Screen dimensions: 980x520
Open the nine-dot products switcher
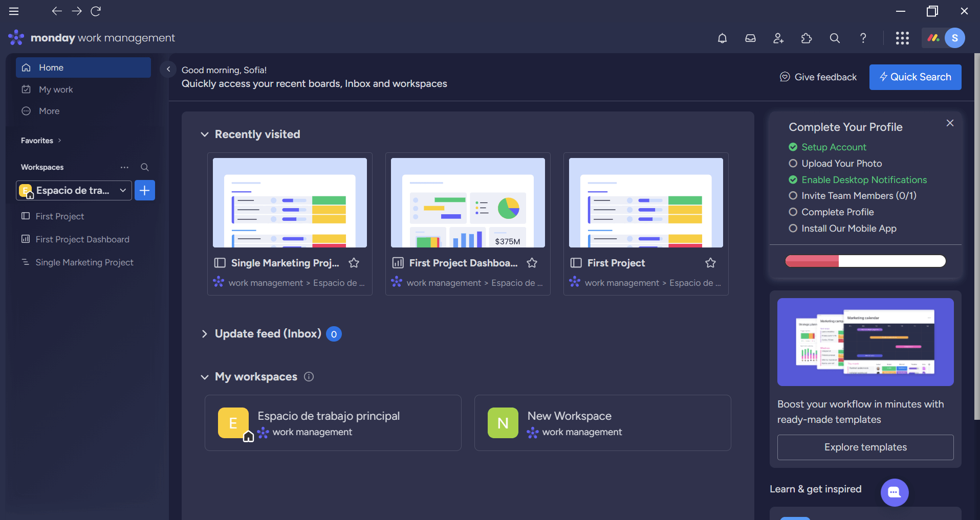(902, 38)
